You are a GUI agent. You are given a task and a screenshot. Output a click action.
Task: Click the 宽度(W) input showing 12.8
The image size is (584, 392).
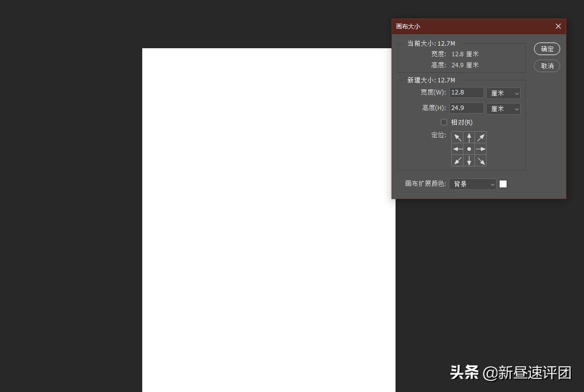point(466,92)
